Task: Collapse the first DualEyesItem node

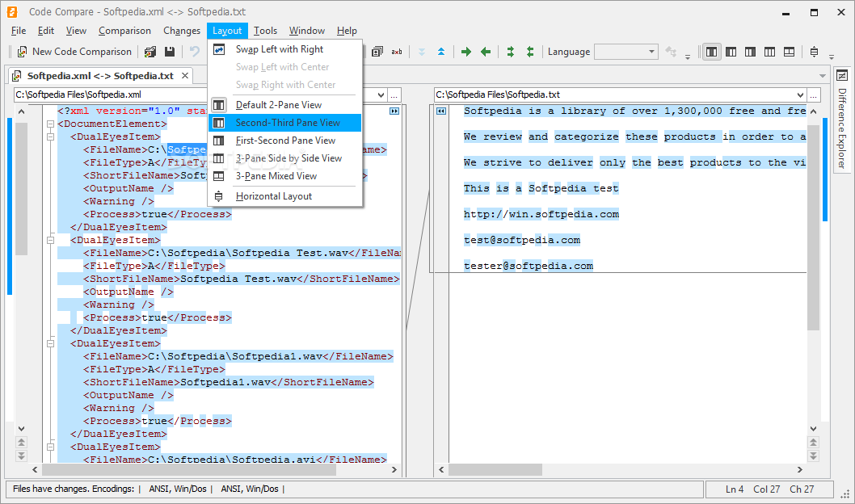Action: (x=50, y=136)
